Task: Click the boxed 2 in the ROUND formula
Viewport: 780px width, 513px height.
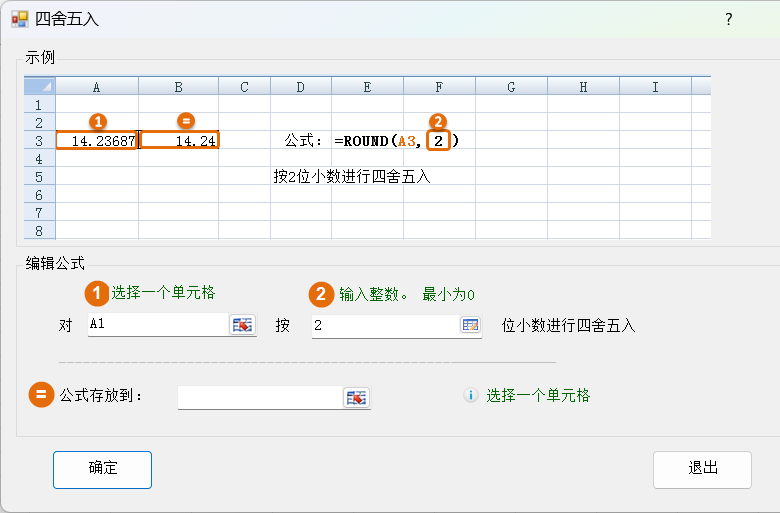Action: [x=438, y=141]
